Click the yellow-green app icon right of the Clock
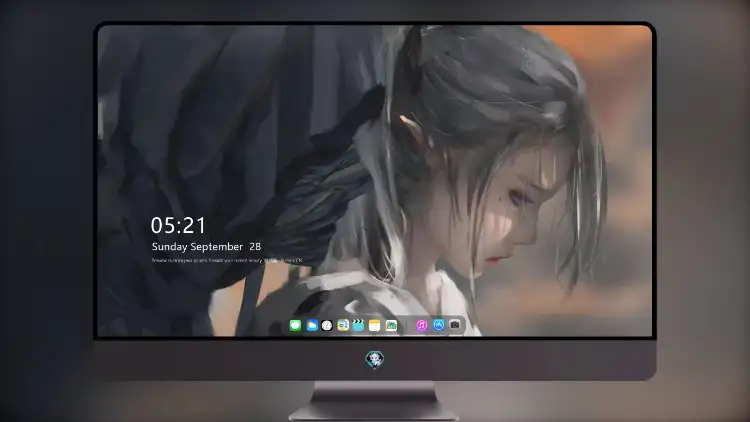The height and width of the screenshot is (422, 750). coord(343,325)
